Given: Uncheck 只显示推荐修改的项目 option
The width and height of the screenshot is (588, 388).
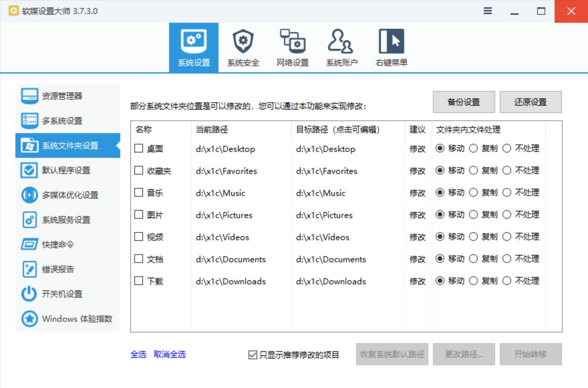Looking at the screenshot, I should click(x=253, y=355).
